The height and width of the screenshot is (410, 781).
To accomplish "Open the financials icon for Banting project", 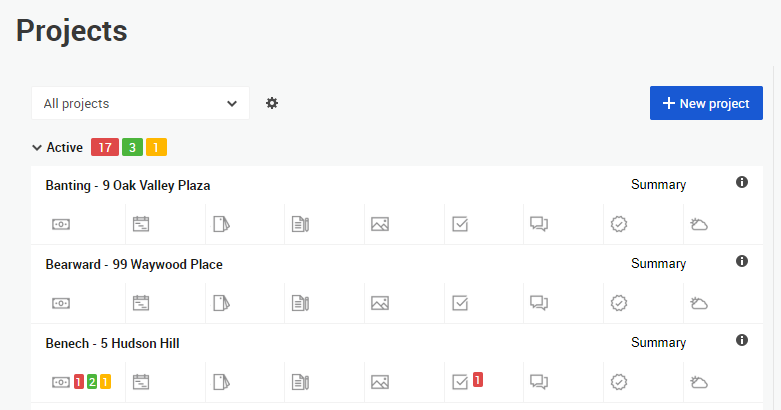I will tap(61, 224).
